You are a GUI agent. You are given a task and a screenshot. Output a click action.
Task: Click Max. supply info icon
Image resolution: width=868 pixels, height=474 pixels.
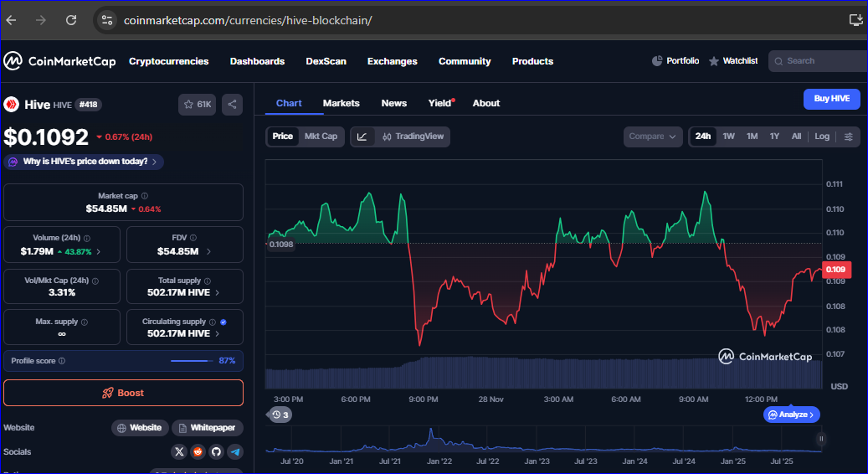[85, 322]
